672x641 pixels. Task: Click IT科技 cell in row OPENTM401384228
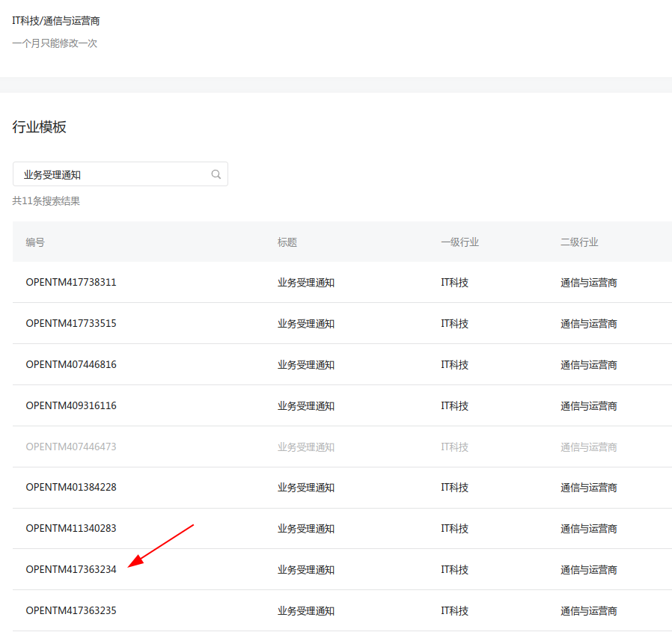pyautogui.click(x=454, y=488)
